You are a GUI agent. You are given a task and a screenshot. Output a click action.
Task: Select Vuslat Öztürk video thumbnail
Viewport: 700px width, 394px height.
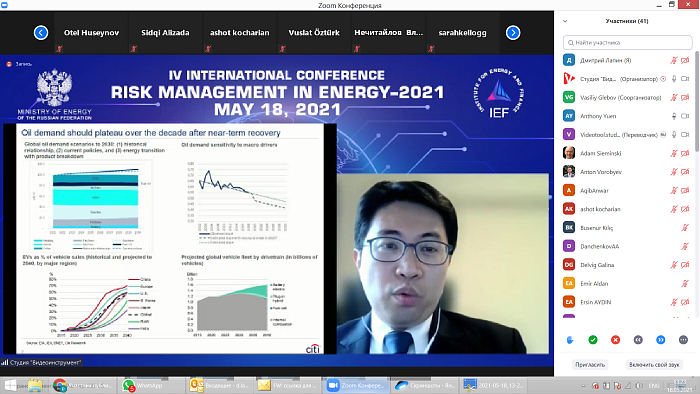[x=314, y=33]
